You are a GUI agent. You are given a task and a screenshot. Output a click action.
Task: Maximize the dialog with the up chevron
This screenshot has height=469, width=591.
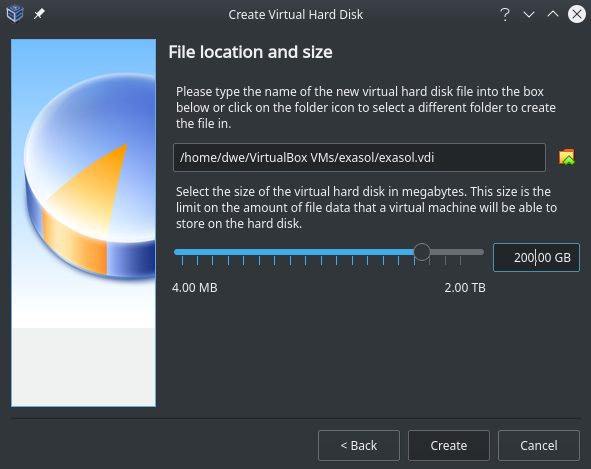[553, 14]
